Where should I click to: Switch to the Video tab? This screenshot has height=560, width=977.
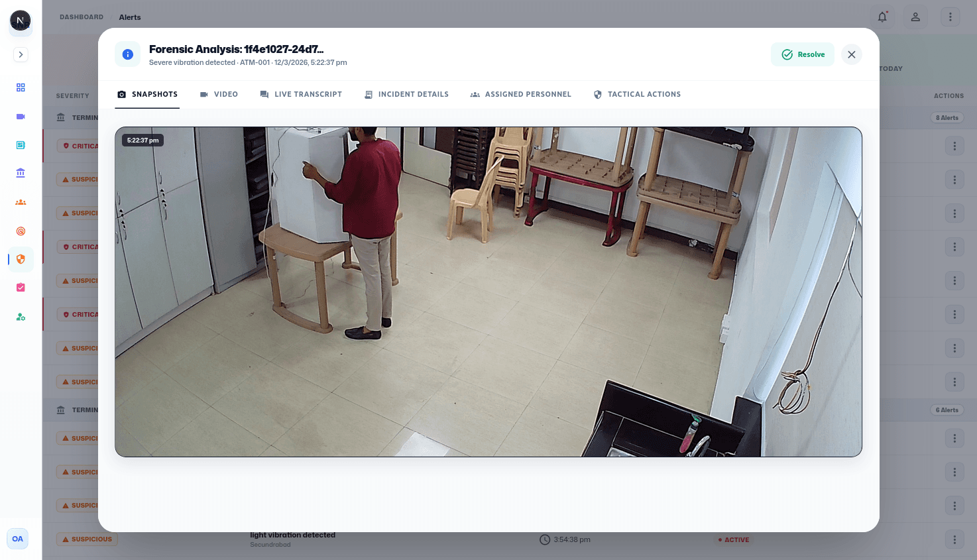[x=219, y=95]
